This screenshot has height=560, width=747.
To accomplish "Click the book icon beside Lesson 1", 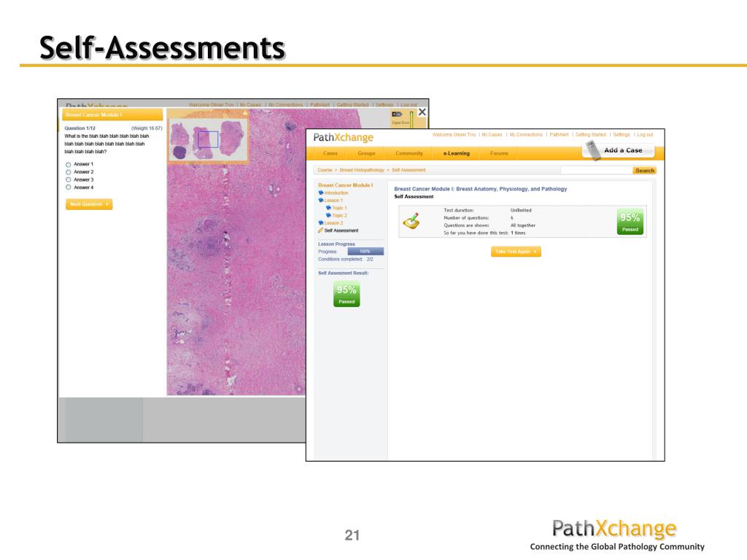I will pyautogui.click(x=321, y=201).
